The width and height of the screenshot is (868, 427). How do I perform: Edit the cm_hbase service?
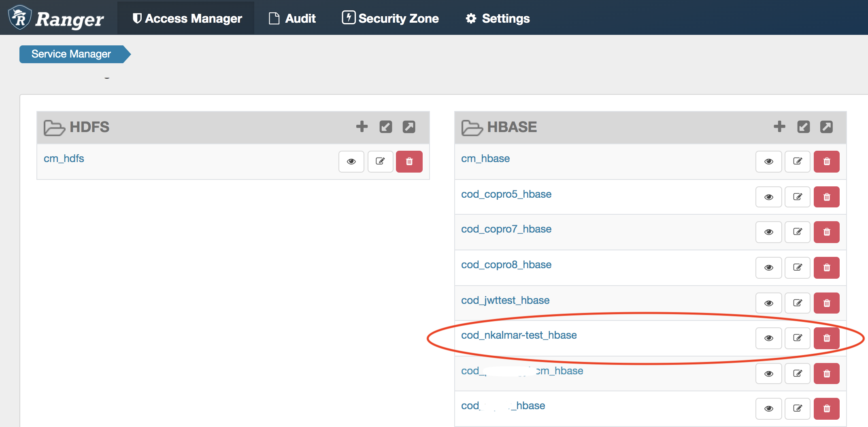pyautogui.click(x=797, y=162)
